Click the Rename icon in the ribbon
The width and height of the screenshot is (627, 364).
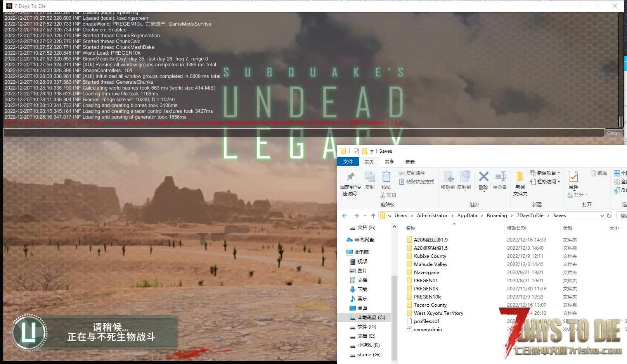[x=500, y=177]
